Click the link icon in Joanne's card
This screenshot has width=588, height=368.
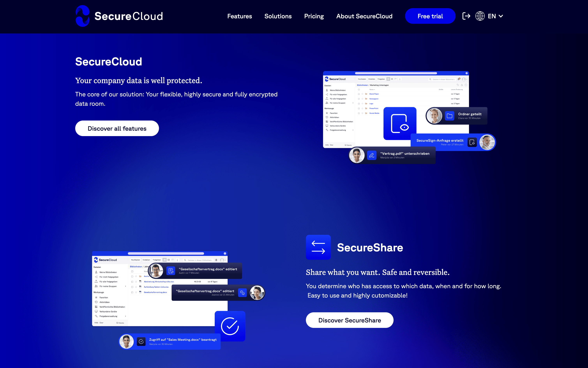242,292
